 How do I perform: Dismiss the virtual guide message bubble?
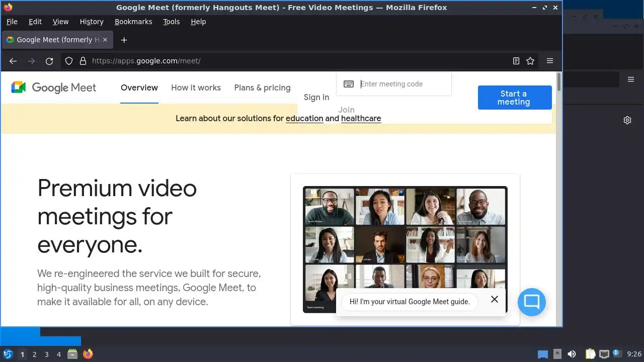point(495,299)
